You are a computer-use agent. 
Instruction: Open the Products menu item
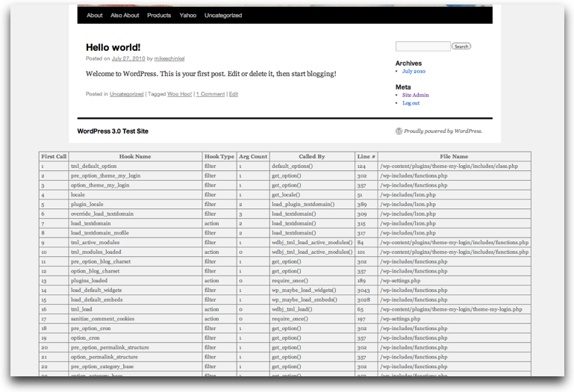(159, 16)
